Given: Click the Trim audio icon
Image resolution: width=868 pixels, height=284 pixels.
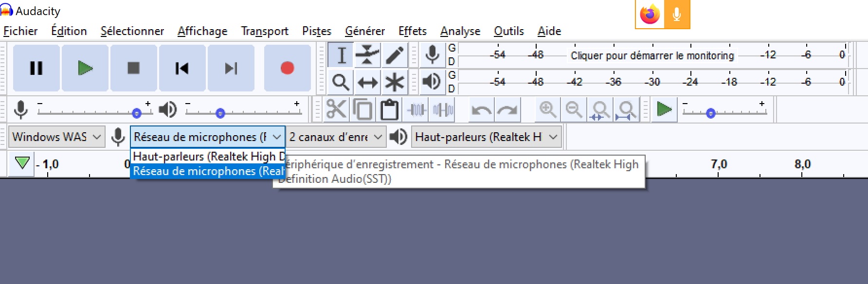Looking at the screenshot, I should [416, 109].
